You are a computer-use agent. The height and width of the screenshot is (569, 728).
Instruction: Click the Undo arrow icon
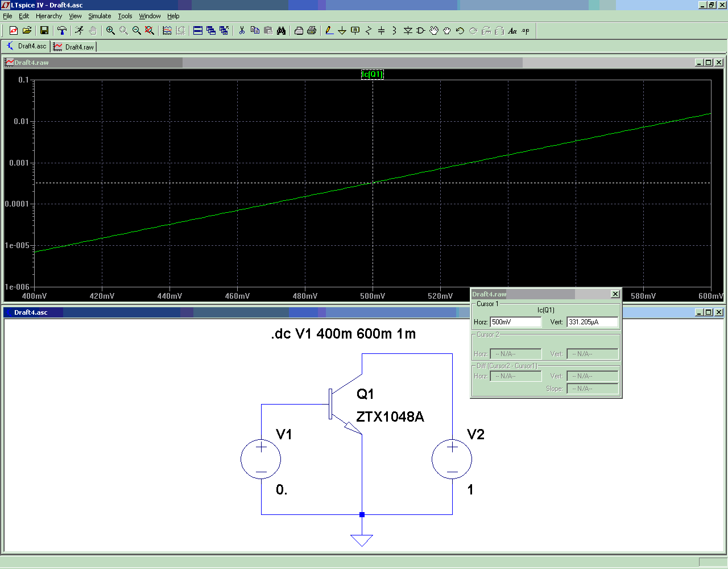[x=460, y=31]
